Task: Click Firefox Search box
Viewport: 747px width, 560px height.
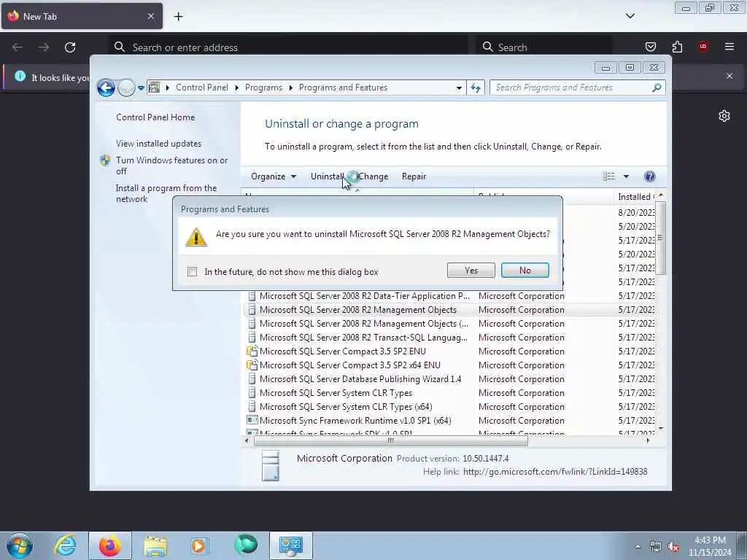Action: [544, 47]
